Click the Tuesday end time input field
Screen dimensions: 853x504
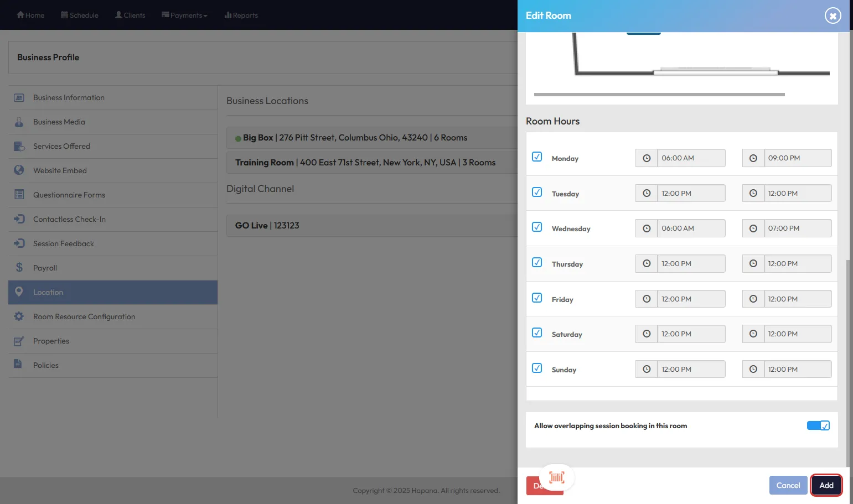pos(797,194)
